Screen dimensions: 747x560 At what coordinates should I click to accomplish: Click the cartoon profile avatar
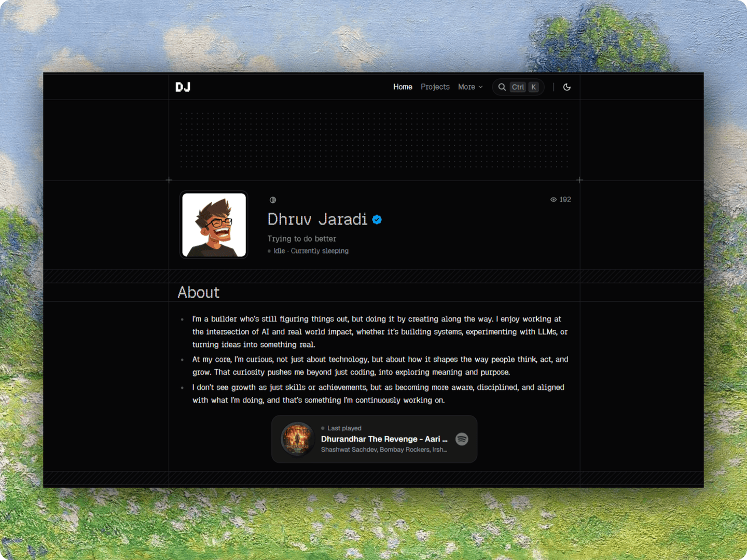[x=214, y=225]
